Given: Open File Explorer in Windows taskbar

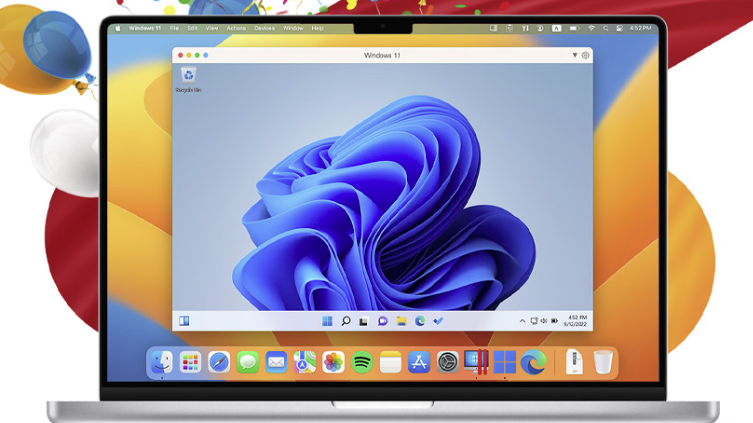Looking at the screenshot, I should (401, 321).
